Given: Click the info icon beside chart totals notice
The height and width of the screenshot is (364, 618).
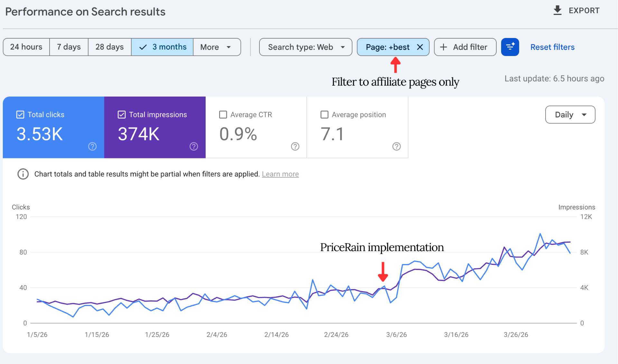Looking at the screenshot, I should click(23, 174).
